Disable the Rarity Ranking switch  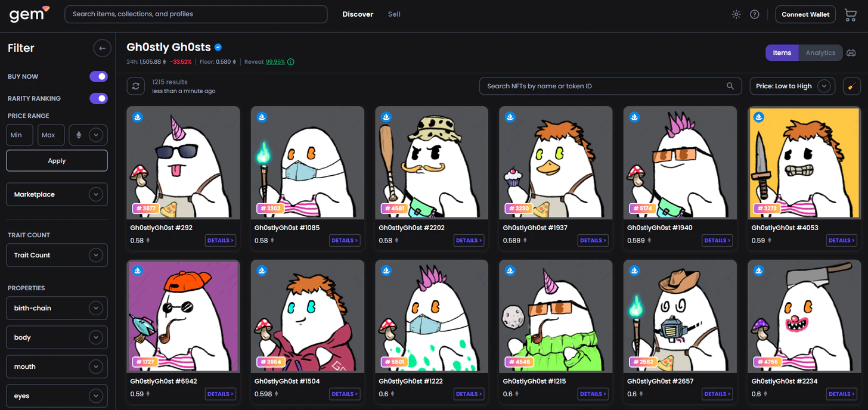(98, 98)
